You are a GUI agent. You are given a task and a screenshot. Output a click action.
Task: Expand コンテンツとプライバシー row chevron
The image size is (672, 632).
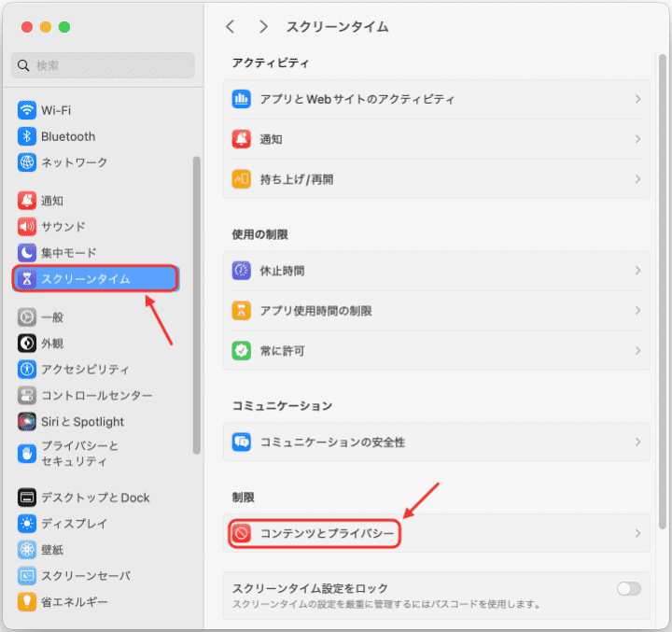(x=637, y=533)
